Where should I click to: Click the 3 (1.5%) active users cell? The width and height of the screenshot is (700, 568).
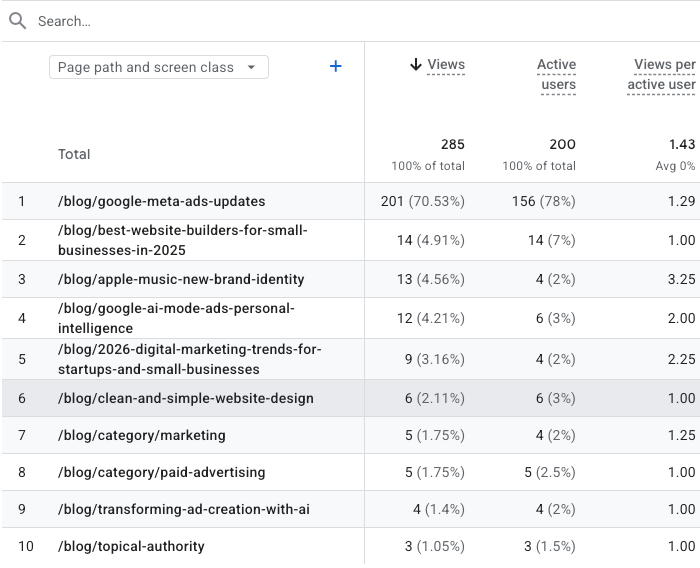pyautogui.click(x=550, y=547)
